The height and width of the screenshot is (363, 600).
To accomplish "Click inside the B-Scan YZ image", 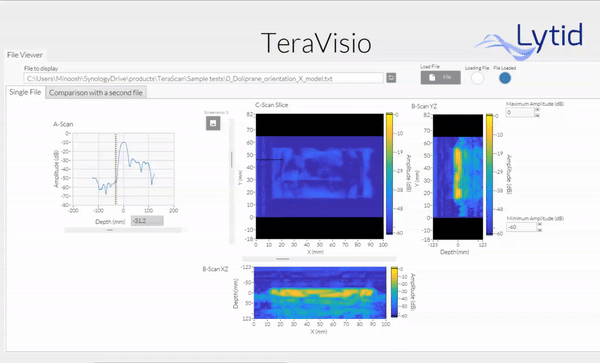I will [x=458, y=177].
